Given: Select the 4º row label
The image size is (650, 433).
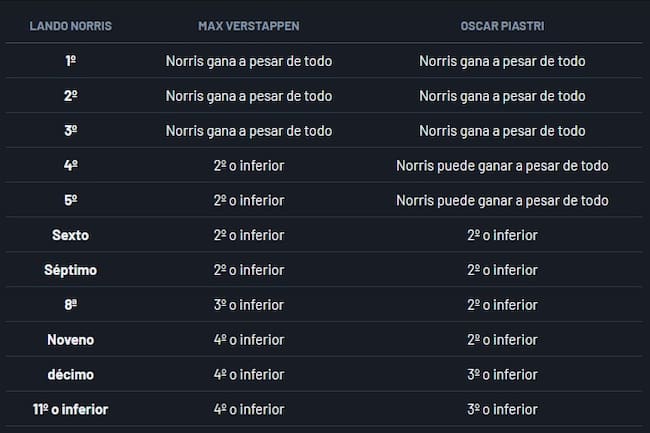Looking at the screenshot, I should pos(71,166).
